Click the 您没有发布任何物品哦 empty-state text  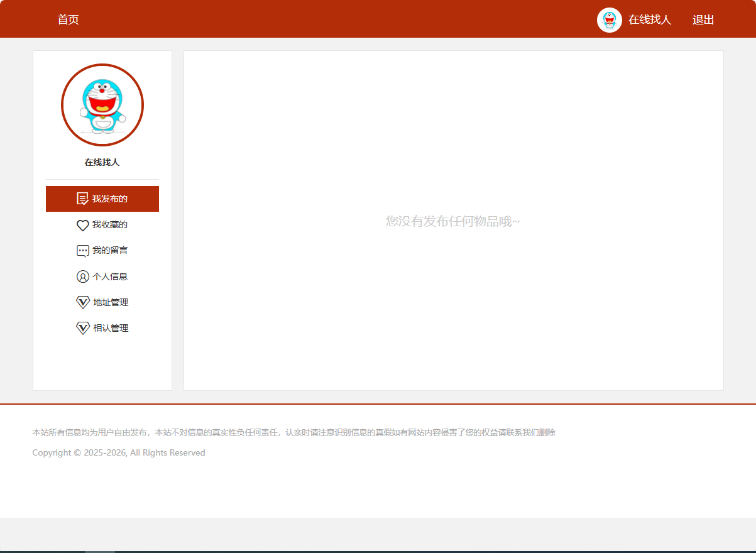[454, 221]
